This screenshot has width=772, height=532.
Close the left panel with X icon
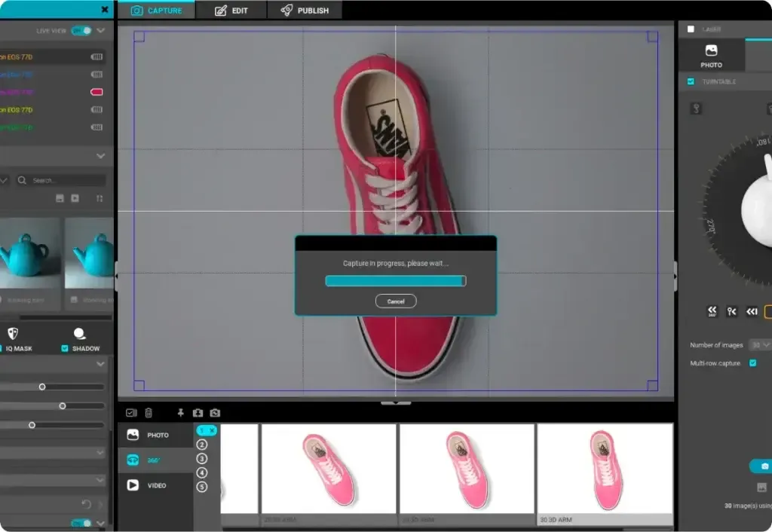click(104, 10)
